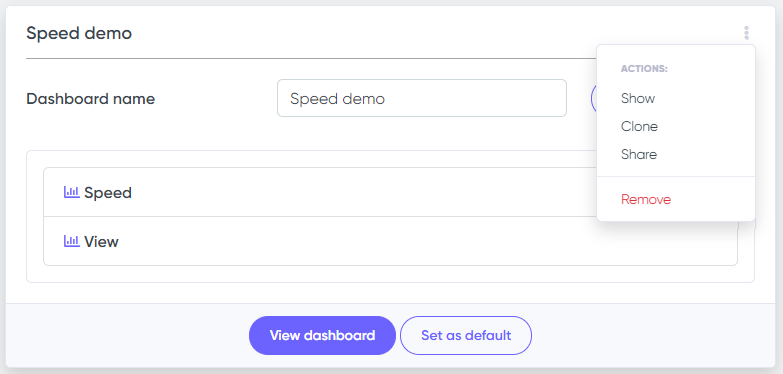
Task: Click the ACTIONS header in the menu
Action: point(644,69)
